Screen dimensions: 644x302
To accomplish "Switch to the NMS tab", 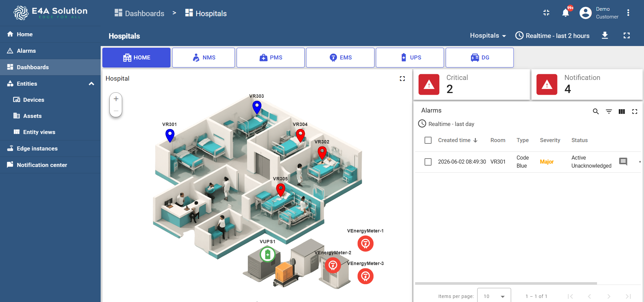I will [x=203, y=57].
